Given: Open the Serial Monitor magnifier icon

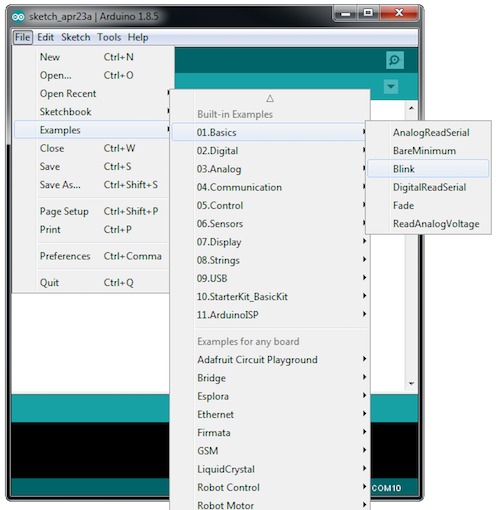Looking at the screenshot, I should tap(395, 60).
